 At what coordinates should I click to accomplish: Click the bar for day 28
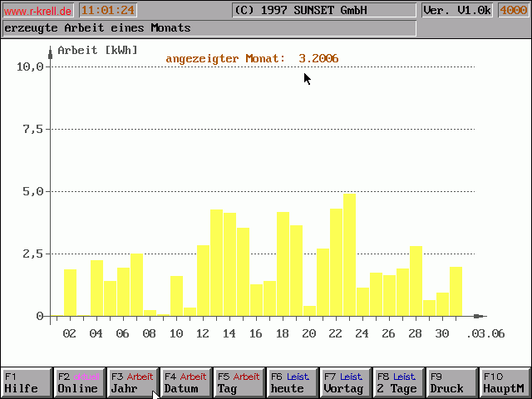click(416, 282)
